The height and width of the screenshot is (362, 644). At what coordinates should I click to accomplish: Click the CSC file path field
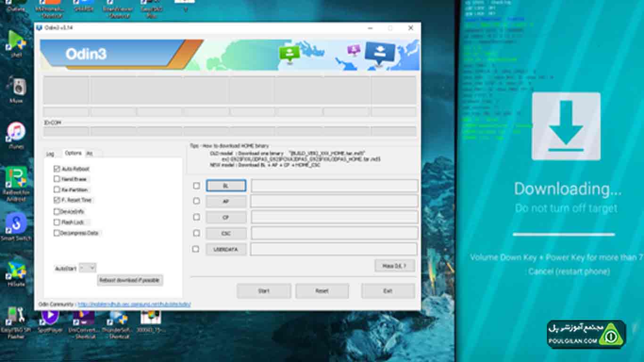pyautogui.click(x=334, y=233)
